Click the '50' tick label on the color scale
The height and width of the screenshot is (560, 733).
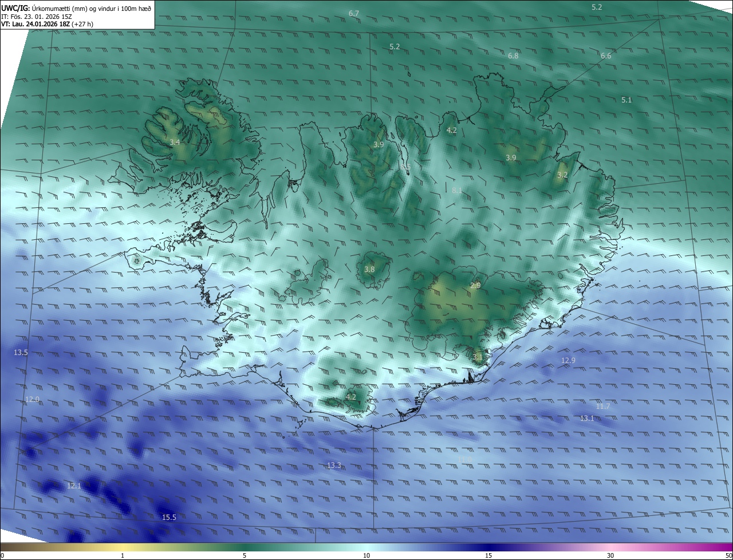point(728,555)
